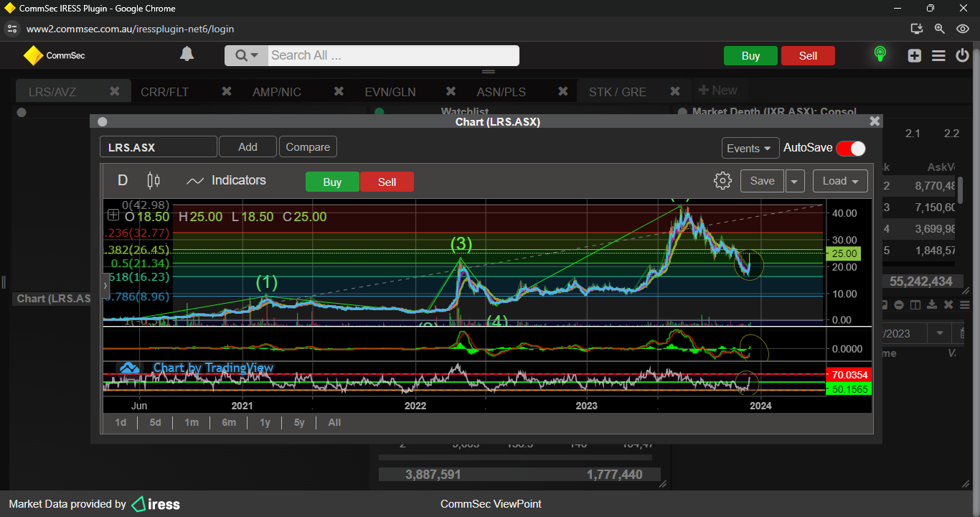The height and width of the screenshot is (517, 980).
Task: Expand the Save options arrow
Action: (794, 181)
